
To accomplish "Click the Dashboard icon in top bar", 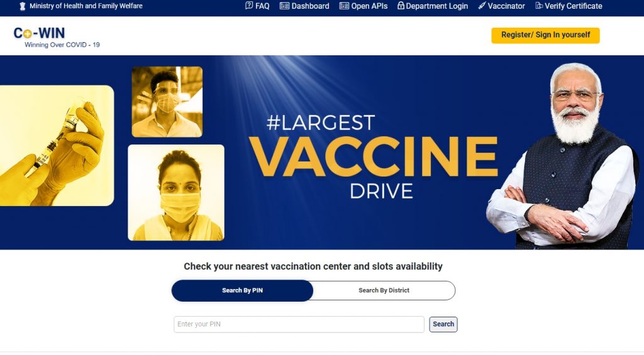I will [284, 6].
